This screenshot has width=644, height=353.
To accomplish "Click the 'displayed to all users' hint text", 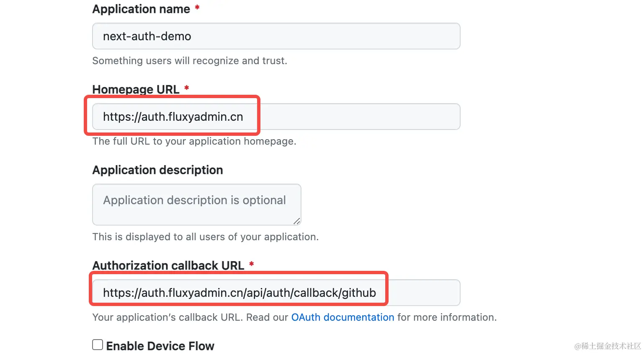I will [205, 237].
